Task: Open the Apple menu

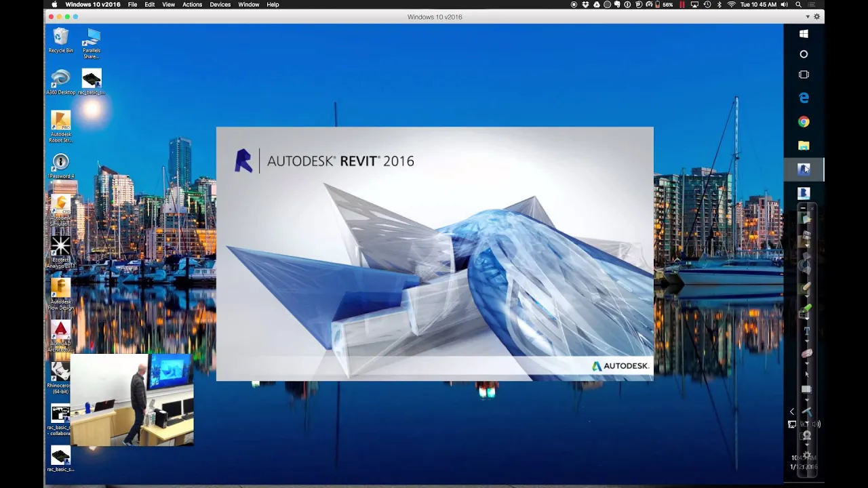Action: (x=54, y=4)
